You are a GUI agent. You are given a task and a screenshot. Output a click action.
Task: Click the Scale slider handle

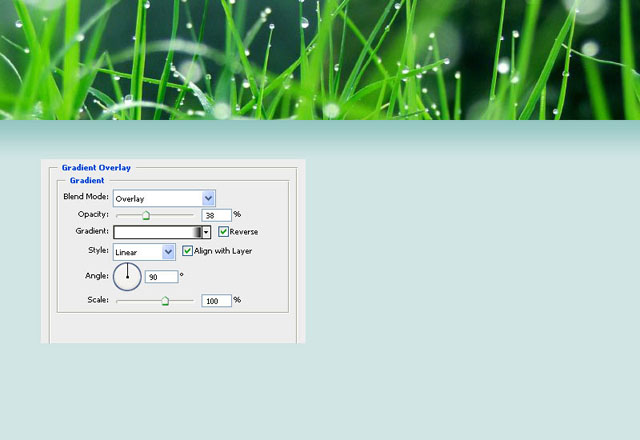(x=165, y=301)
